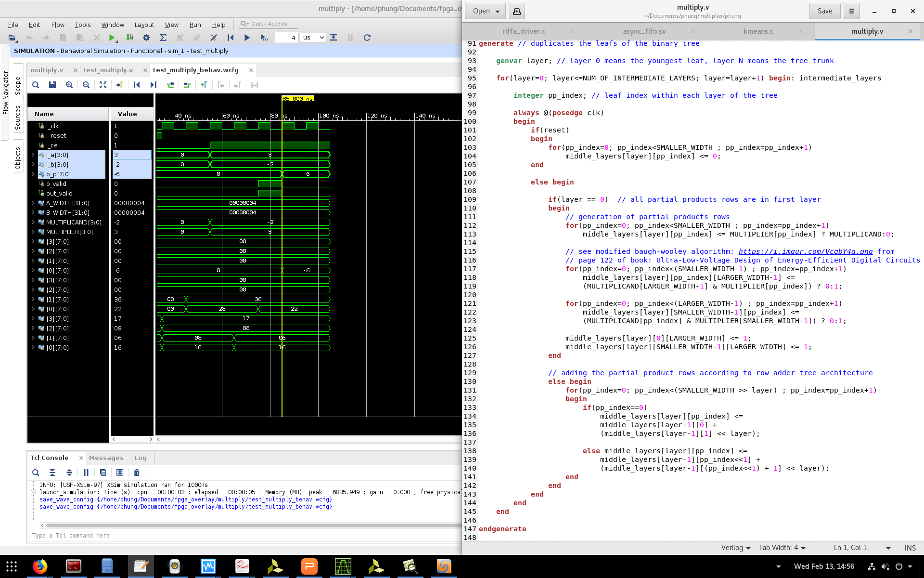Switch to the Messages tab

pos(106,458)
